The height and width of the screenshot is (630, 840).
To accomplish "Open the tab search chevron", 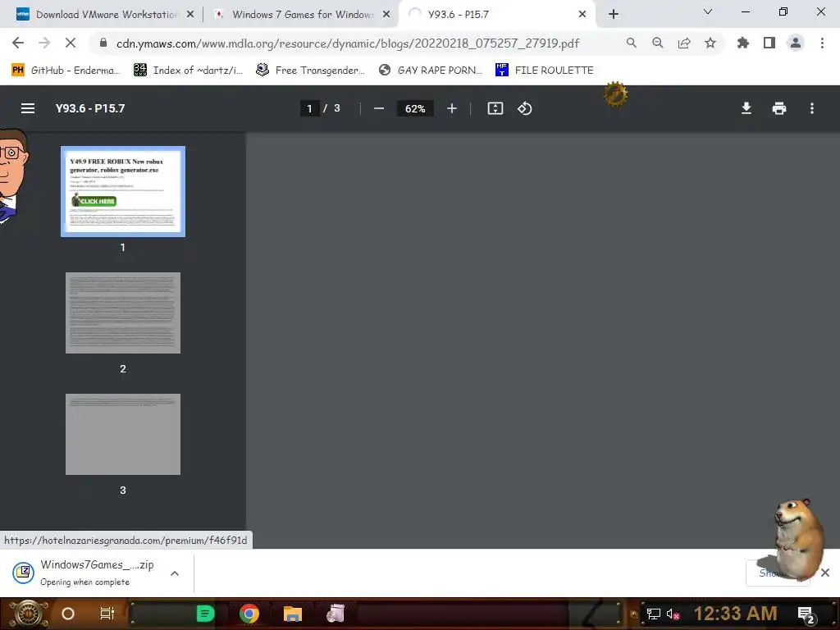I will tap(708, 11).
